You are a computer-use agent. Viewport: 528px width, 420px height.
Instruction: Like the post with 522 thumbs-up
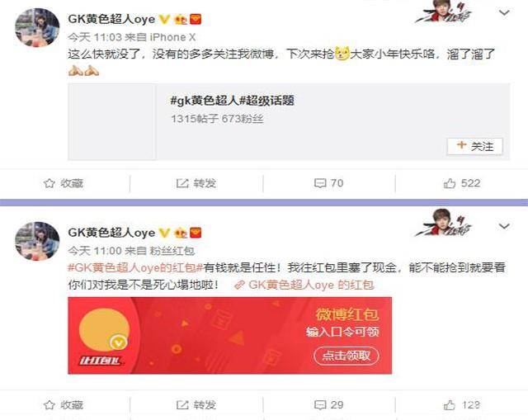(x=450, y=183)
